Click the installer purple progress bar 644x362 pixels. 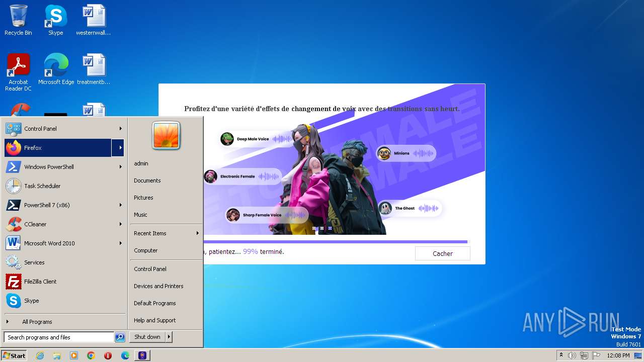(336, 242)
